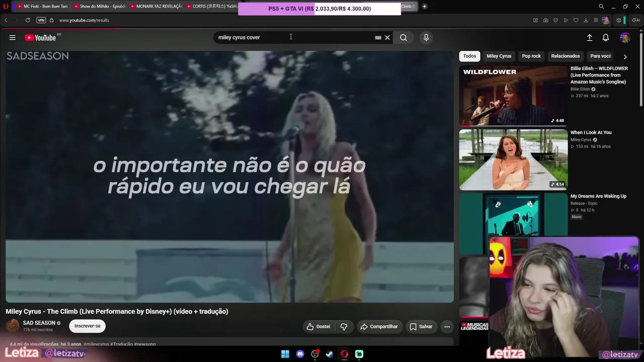Image resolution: width=644 pixels, height=362 pixels.
Task: Dislike the video with thumbs down
Action: pyautogui.click(x=344, y=327)
